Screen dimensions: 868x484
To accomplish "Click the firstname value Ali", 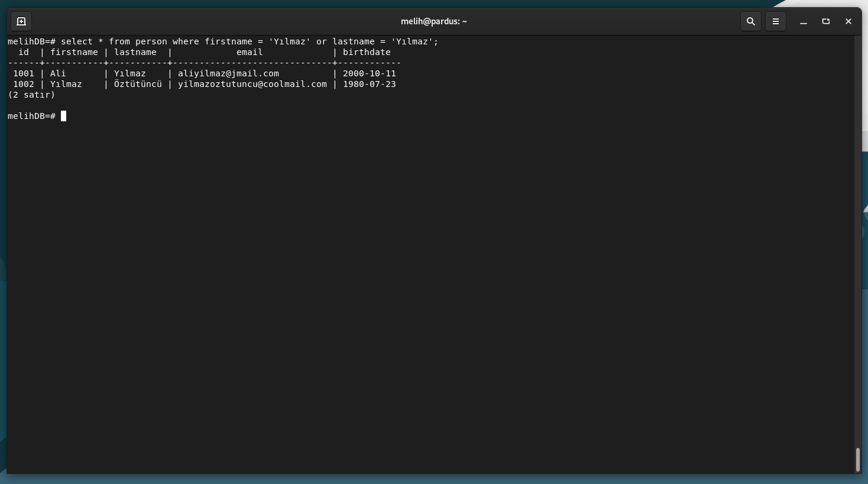I will pos(58,73).
